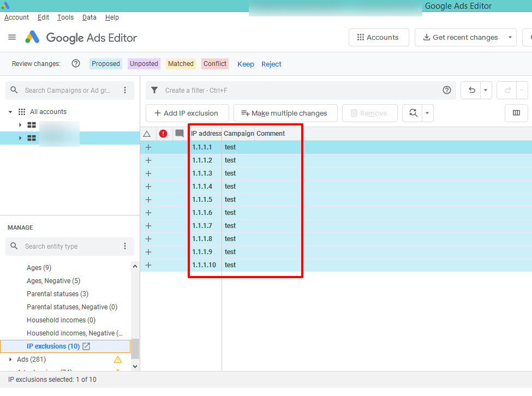Sort by IP address column header
532x396 pixels.
206,134
